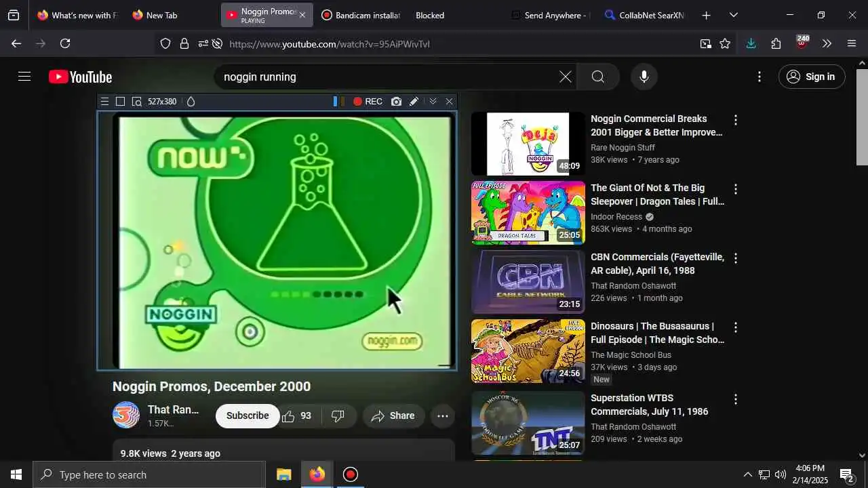Open the YouTube guide hamburger menu
Viewport: 868px width, 488px height.
24,77
